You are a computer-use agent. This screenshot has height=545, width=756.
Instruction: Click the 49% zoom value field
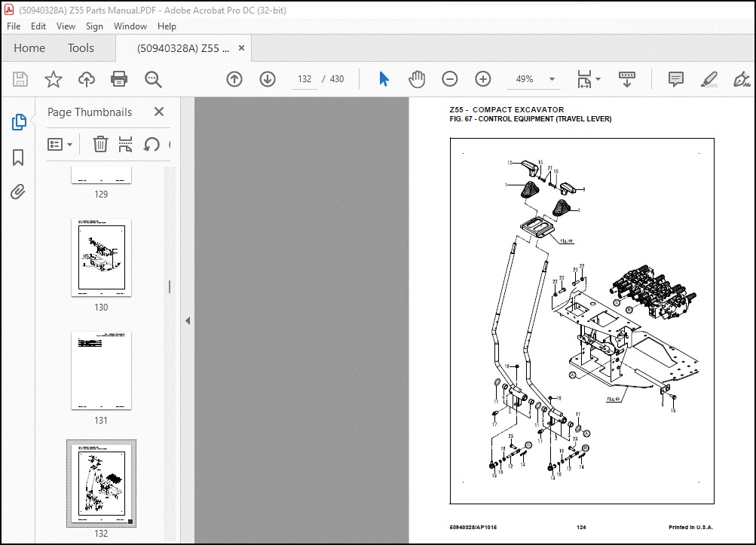[525, 79]
